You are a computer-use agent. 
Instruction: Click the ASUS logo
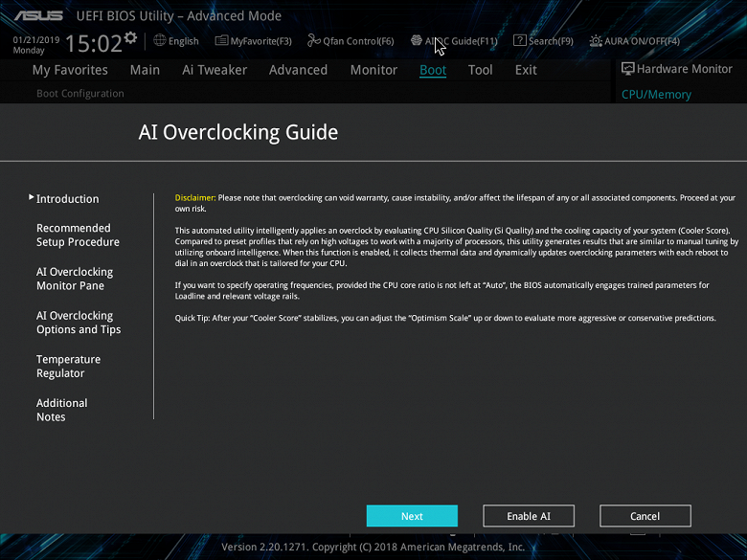tap(38, 15)
